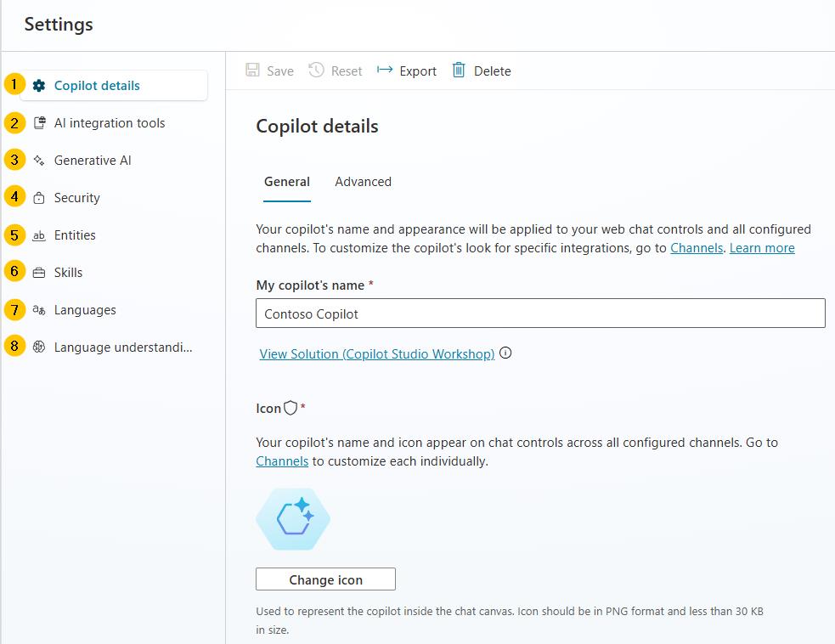Open Language understanding settings
This screenshot has width=835, height=644.
tap(37, 347)
